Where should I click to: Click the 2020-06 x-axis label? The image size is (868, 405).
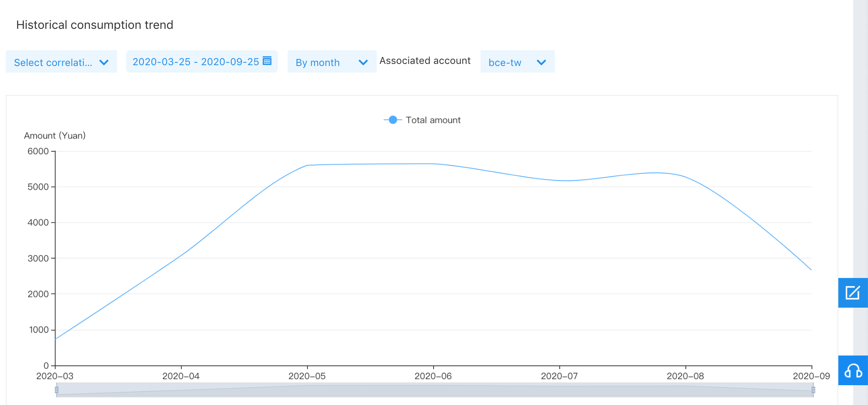(433, 376)
